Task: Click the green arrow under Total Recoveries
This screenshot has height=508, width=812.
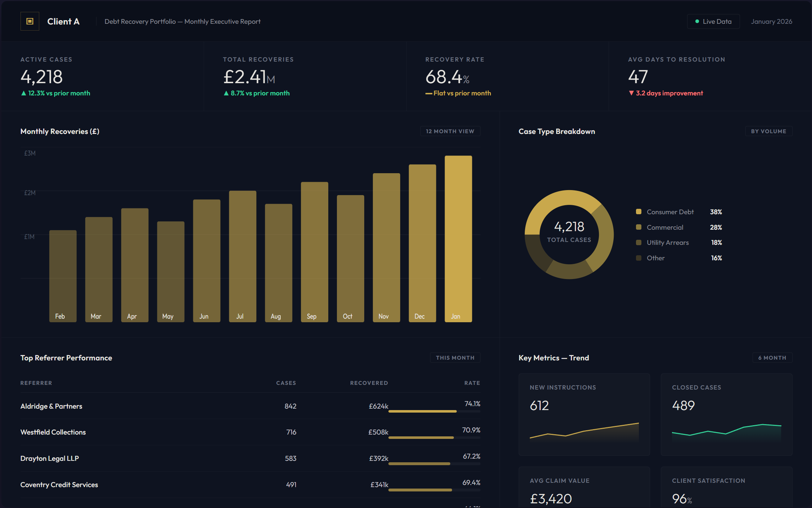Action: tap(226, 93)
